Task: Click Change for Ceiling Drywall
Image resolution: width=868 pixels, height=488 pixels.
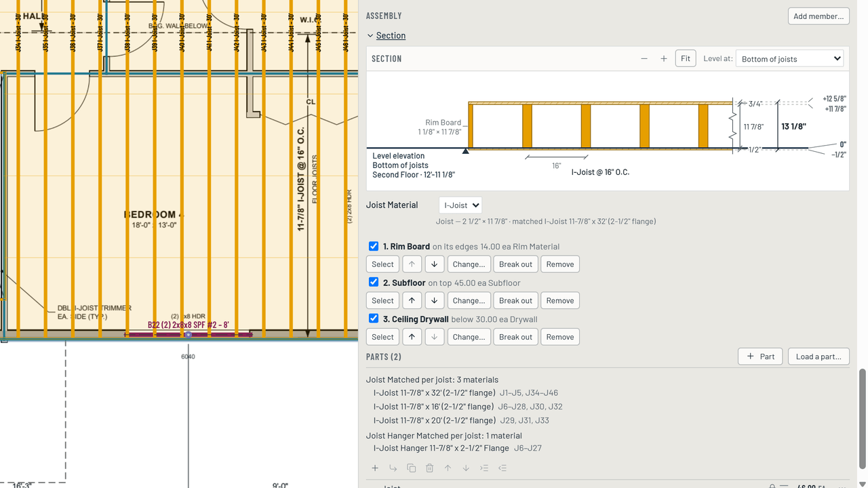Action: tap(469, 337)
